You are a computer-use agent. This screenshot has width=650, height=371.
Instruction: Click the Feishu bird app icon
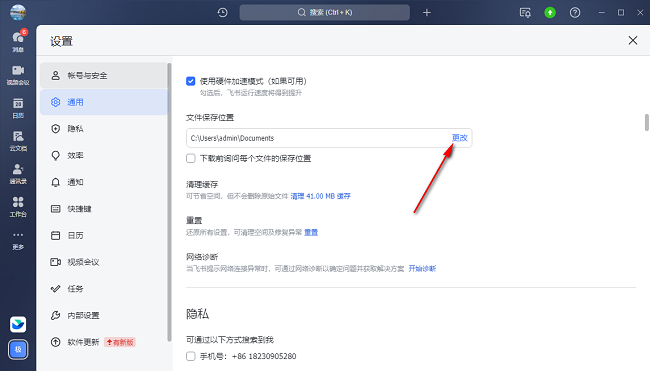pyautogui.click(x=18, y=324)
